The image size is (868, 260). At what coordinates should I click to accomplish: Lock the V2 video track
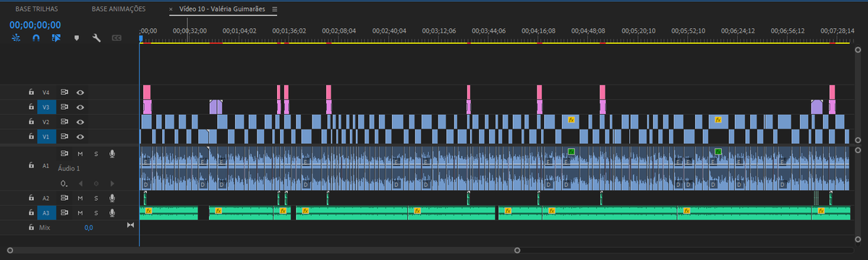pos(31,121)
